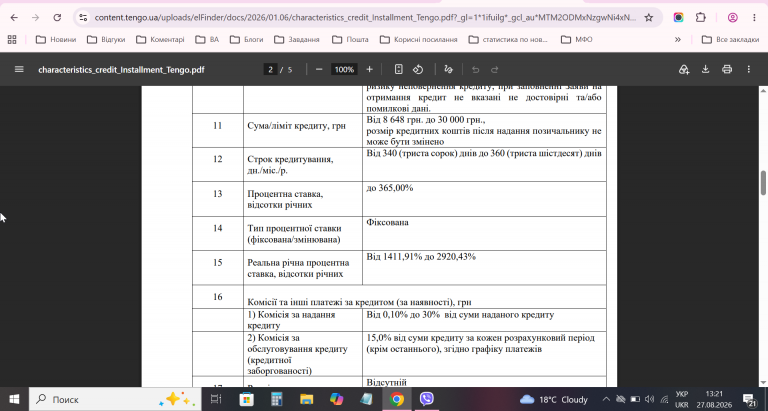The image size is (768, 411).
Task: Rotate the PDF counterclockwise
Action: [418, 70]
